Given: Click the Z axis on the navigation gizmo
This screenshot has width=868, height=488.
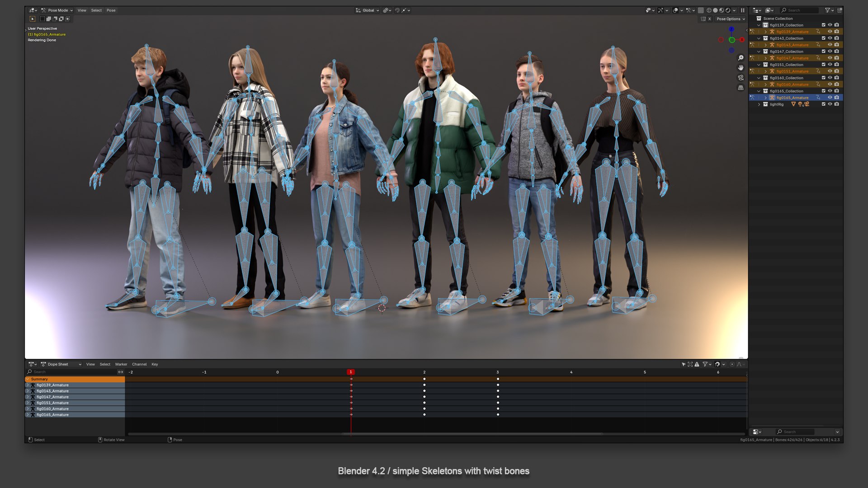Looking at the screenshot, I should click(731, 29).
